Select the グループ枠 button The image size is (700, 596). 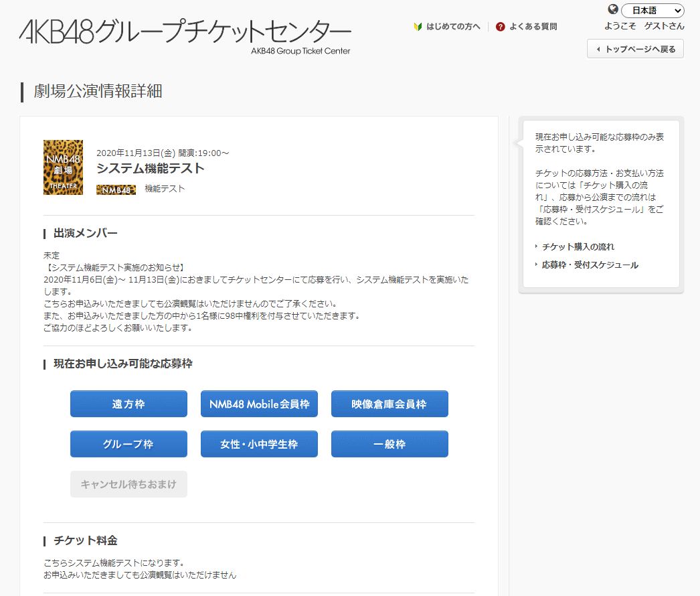(x=128, y=444)
